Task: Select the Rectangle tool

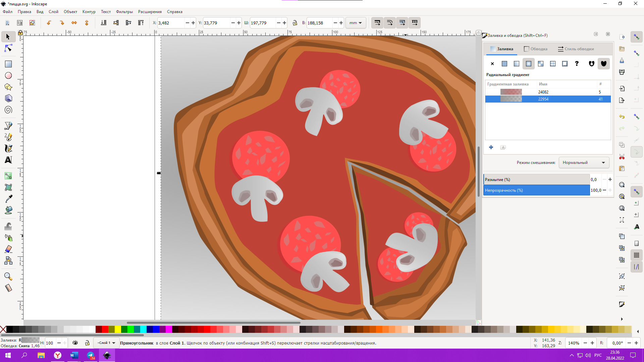Action: [x=8, y=64]
